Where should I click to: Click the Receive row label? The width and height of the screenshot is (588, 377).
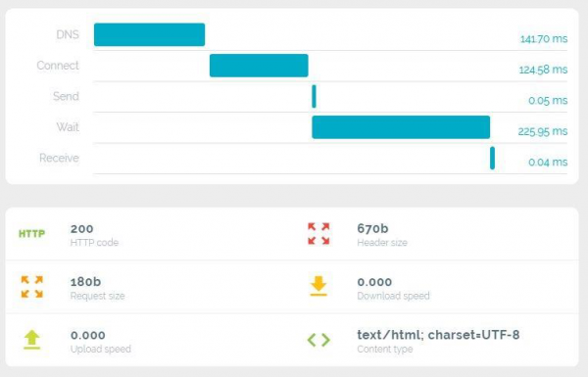[x=59, y=158]
